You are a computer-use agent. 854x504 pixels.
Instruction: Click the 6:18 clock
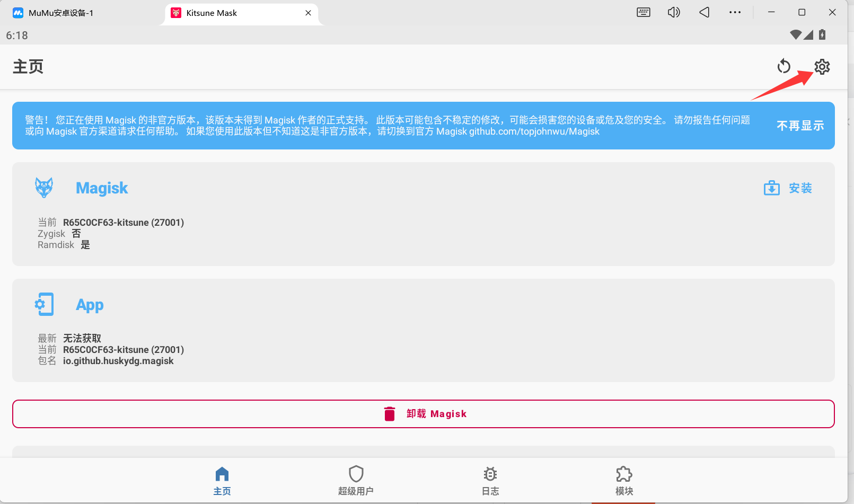click(x=17, y=36)
